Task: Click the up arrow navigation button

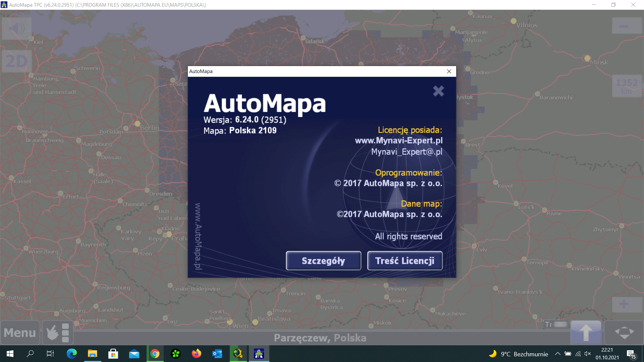Action: 586,333
